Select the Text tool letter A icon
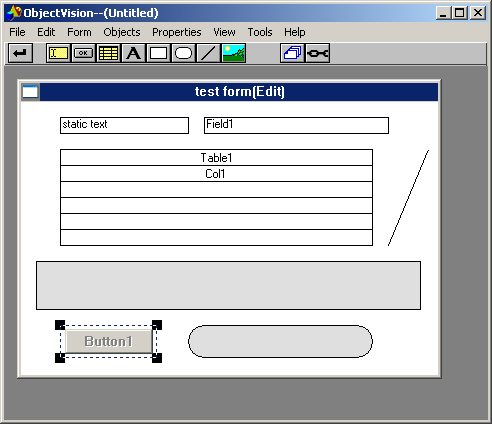Image resolution: width=492 pixels, height=424 pixels. coord(133,53)
